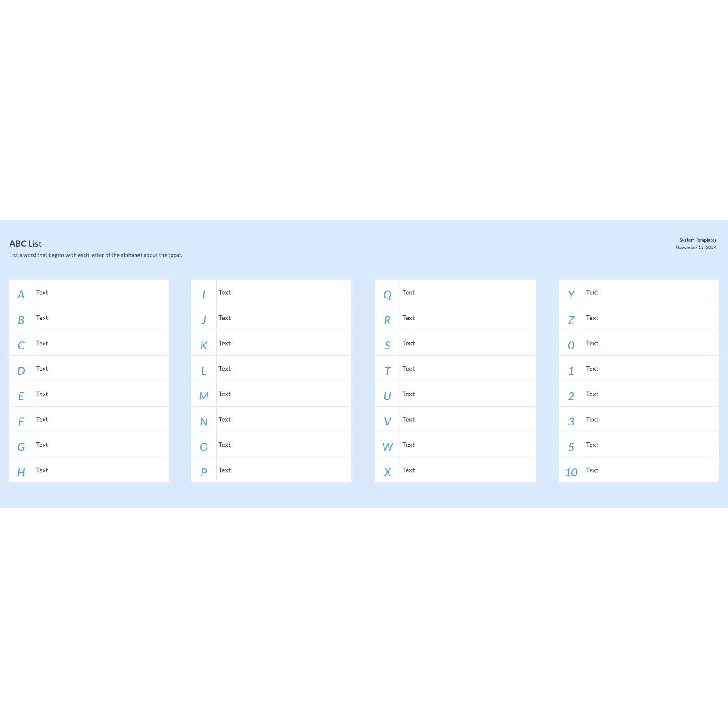Click the Text cell beside number 2
The image size is (728, 728).
click(x=652, y=394)
